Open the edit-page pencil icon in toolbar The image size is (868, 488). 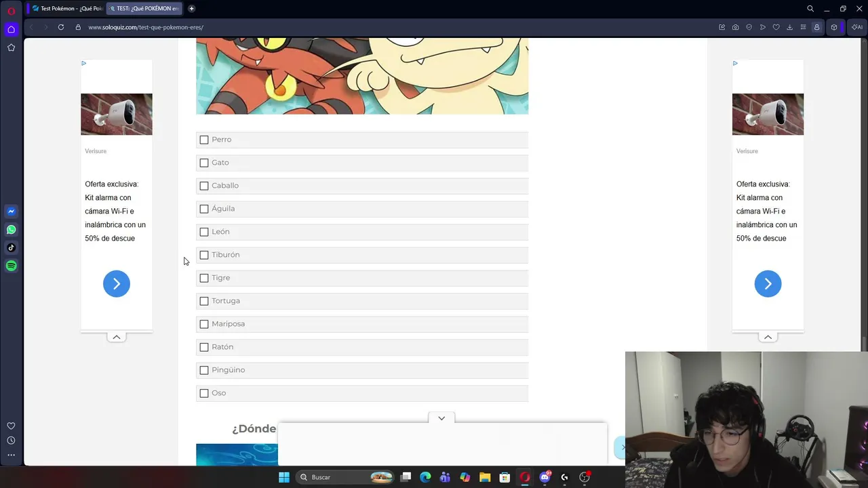point(722,27)
